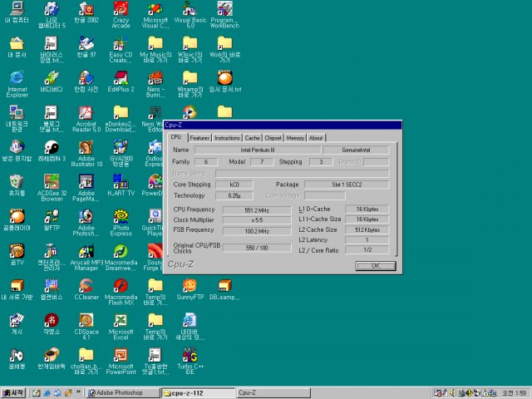Select the Adobe Illustrator 10 shortcut
Viewport: 532px width, 399px height.
coord(86,154)
